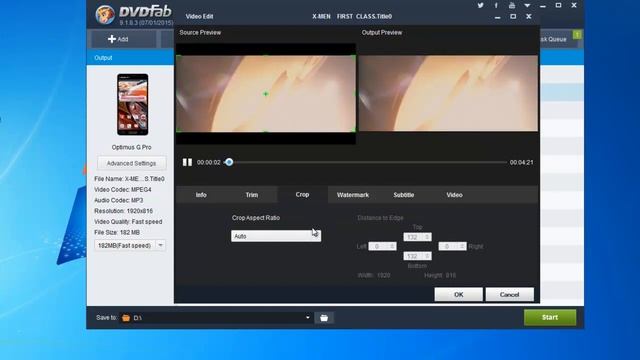Close the Video Edit dialog window
The image size is (640, 360).
click(529, 16)
